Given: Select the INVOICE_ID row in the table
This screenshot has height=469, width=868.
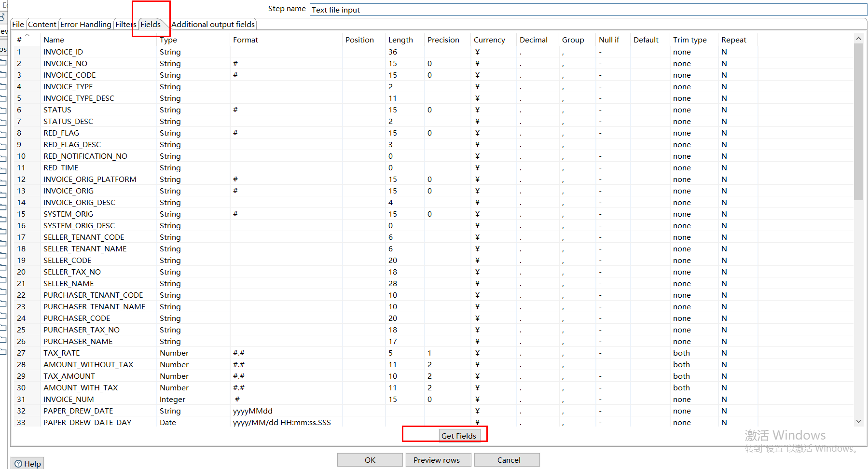Looking at the screenshot, I should tap(96, 52).
